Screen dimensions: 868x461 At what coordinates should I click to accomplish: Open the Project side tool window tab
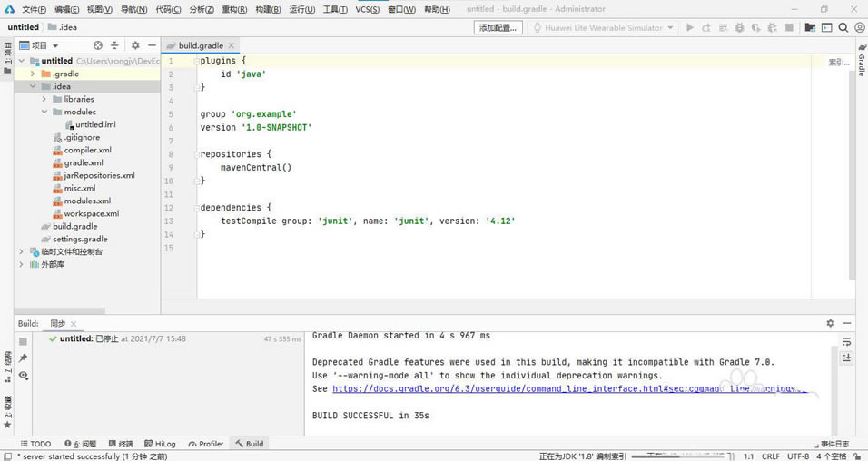(x=7, y=58)
